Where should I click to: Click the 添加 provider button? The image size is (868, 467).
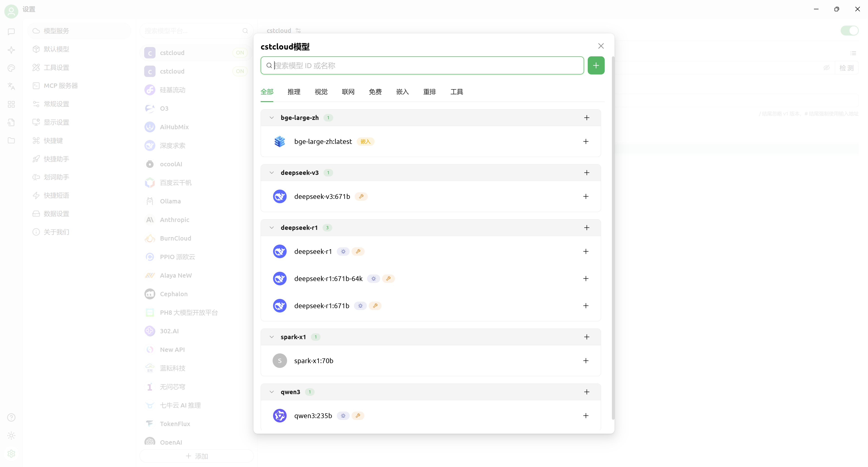click(197, 456)
